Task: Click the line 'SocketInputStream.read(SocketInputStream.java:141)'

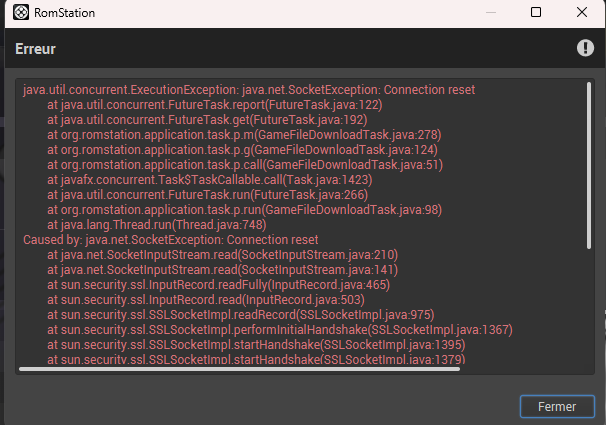Action: click(222, 270)
